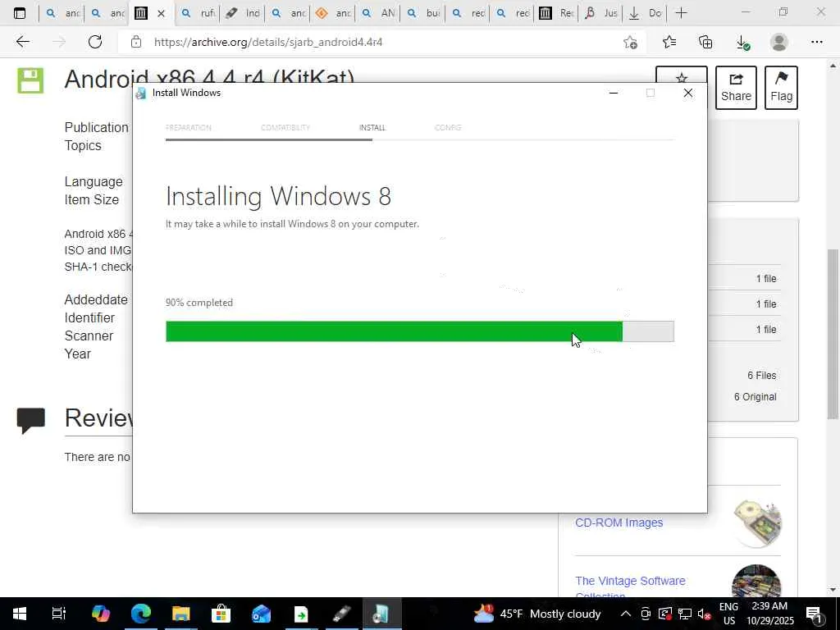Click the INSTALL step in the installer
840x630 pixels.
pyautogui.click(x=372, y=127)
